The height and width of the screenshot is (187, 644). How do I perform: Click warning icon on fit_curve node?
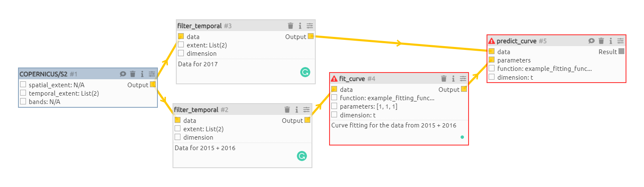tap(334, 78)
